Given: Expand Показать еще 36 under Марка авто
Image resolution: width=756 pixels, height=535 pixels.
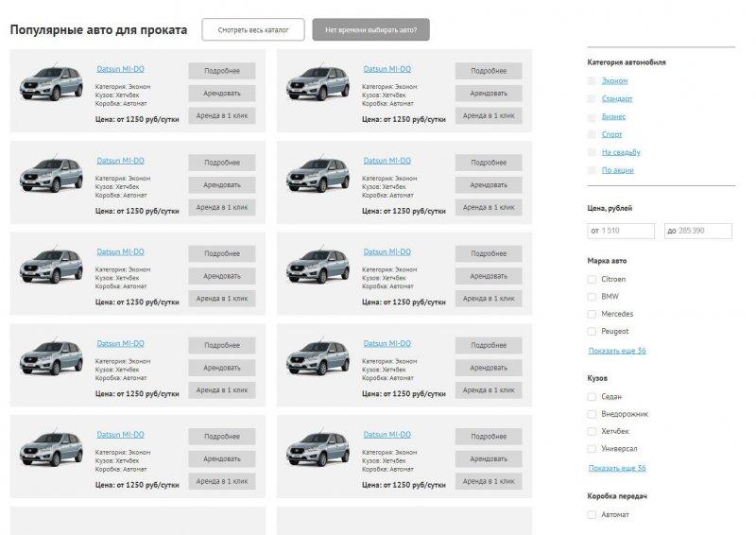Looking at the screenshot, I should (x=617, y=351).
